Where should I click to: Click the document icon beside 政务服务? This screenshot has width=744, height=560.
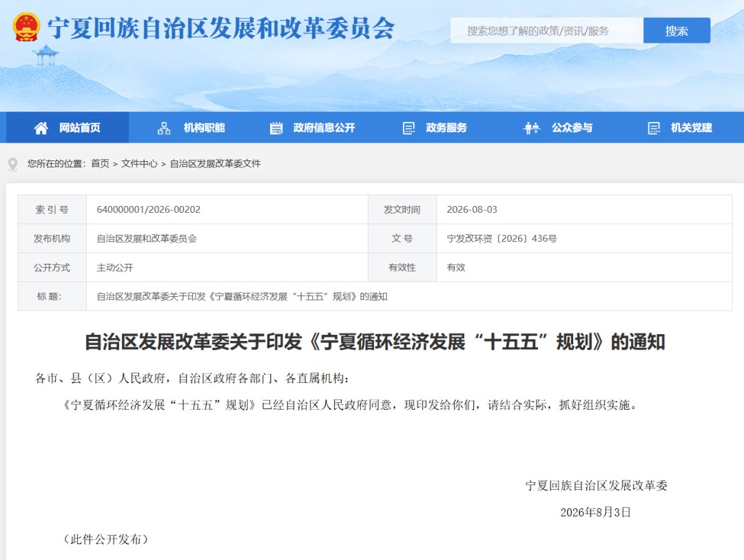point(409,128)
